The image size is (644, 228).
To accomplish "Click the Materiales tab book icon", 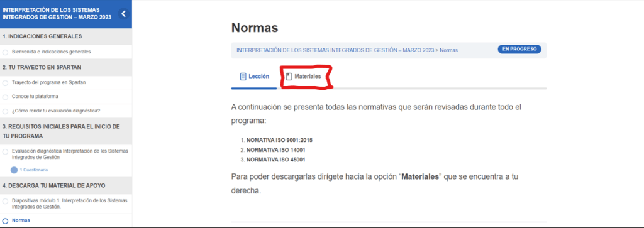I will (x=289, y=76).
